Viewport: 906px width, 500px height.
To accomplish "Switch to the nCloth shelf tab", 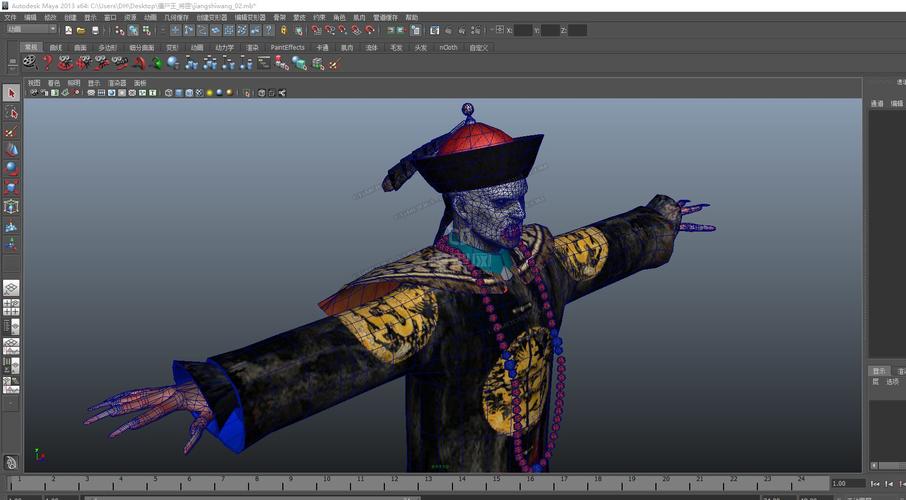I will pyautogui.click(x=448, y=47).
